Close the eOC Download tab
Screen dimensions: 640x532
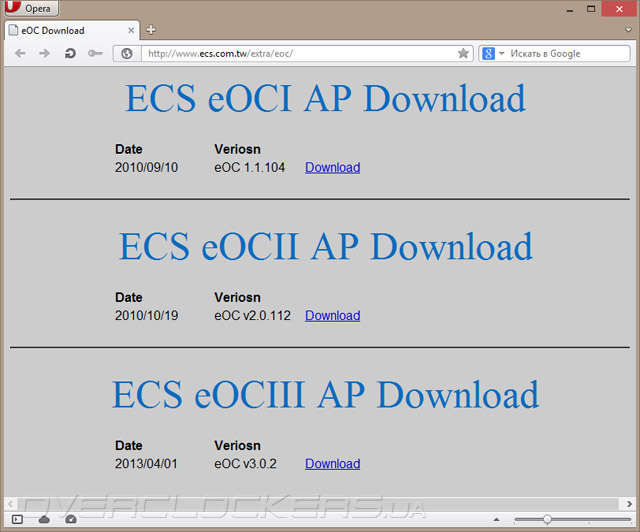pyautogui.click(x=131, y=31)
